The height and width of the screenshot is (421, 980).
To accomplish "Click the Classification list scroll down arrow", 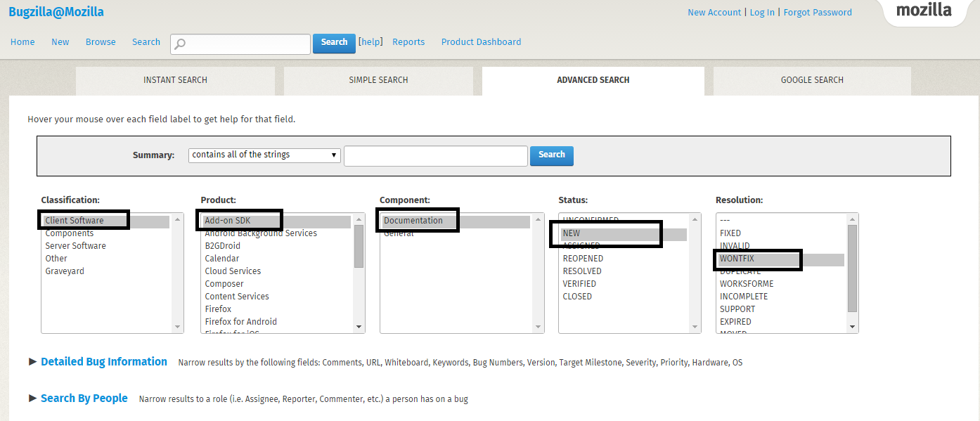I will pos(178,327).
